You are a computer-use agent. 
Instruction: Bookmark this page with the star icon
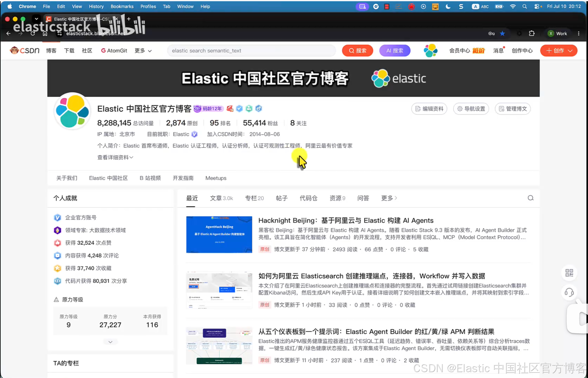tap(502, 33)
